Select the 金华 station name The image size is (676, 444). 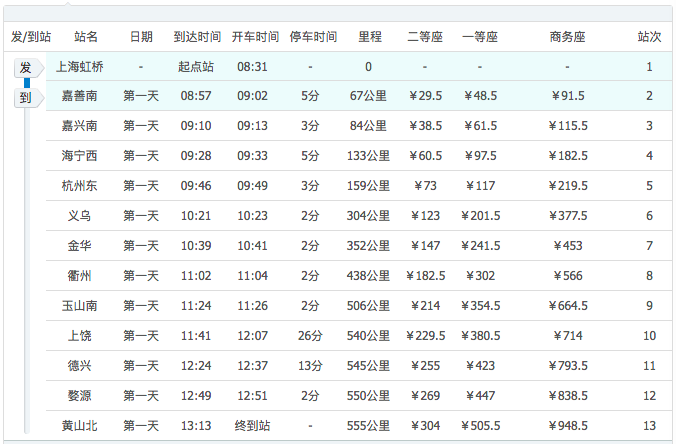tap(80, 246)
